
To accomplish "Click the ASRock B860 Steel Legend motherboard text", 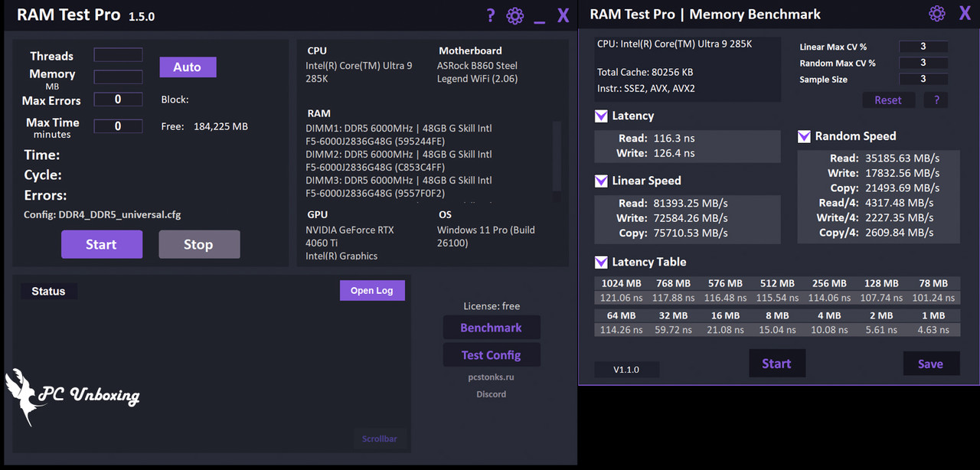I will click(x=478, y=73).
